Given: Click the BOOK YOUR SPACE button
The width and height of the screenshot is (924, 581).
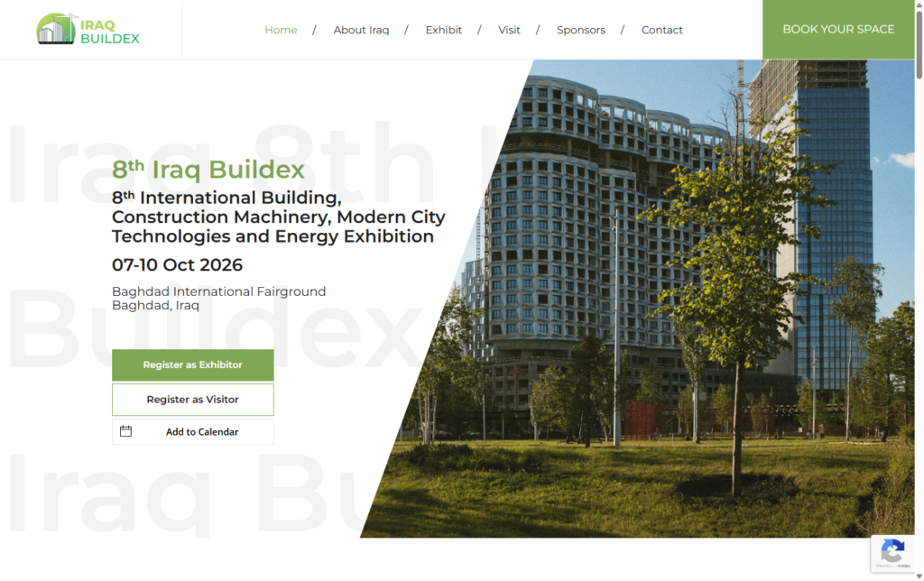Looking at the screenshot, I should 837,29.
